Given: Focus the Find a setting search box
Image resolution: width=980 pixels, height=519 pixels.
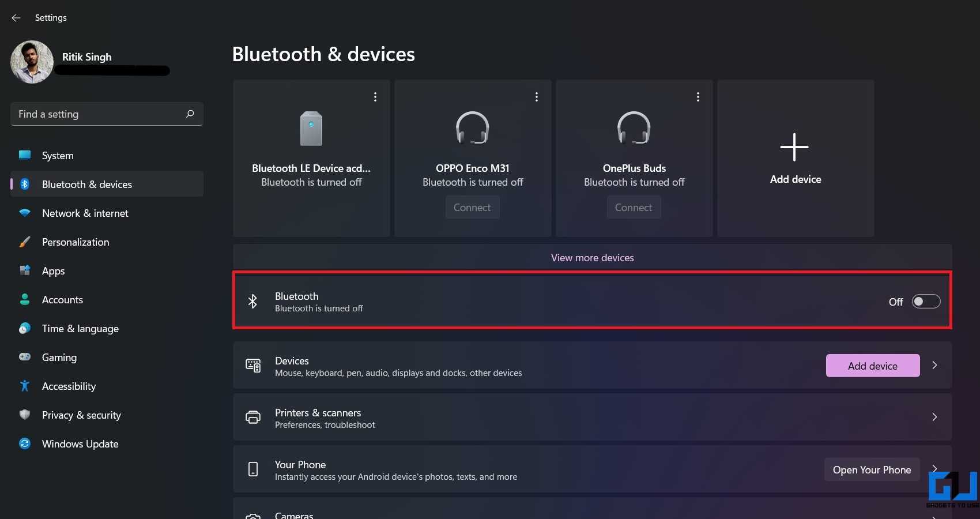Looking at the screenshot, I should pyautogui.click(x=107, y=114).
